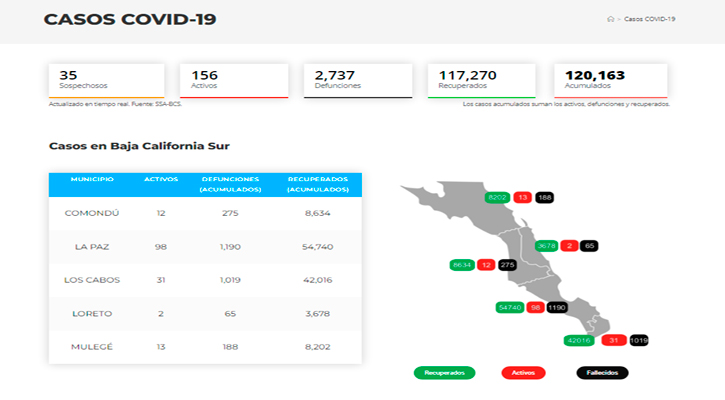Click the green 8202 recovered badge on map
The image size is (725, 400).
tap(497, 197)
